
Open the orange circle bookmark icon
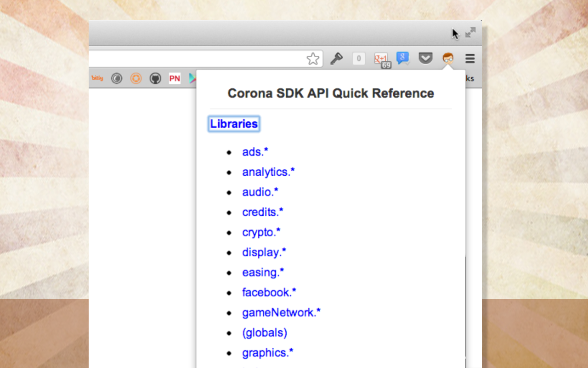coord(136,79)
